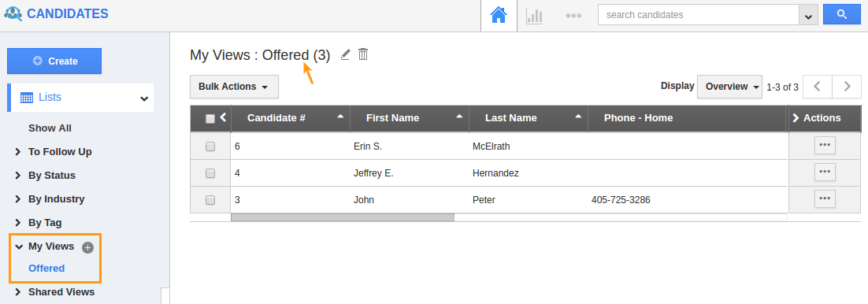The width and height of the screenshot is (868, 304).
Task: Click the last name McElrath
Action: (x=491, y=146)
